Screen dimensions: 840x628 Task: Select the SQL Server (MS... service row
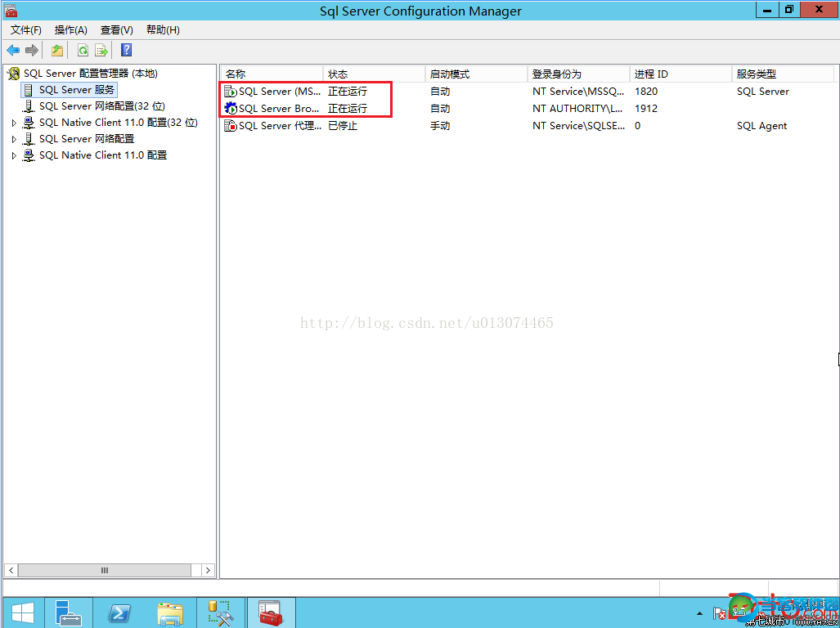pyautogui.click(x=528, y=92)
